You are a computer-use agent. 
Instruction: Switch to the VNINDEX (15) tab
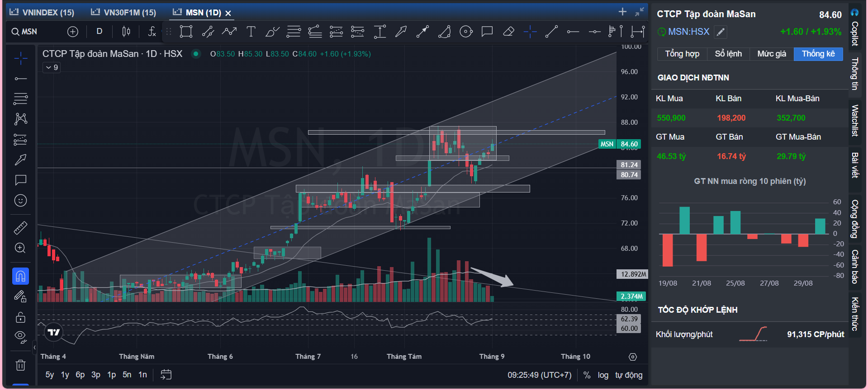[x=42, y=13]
